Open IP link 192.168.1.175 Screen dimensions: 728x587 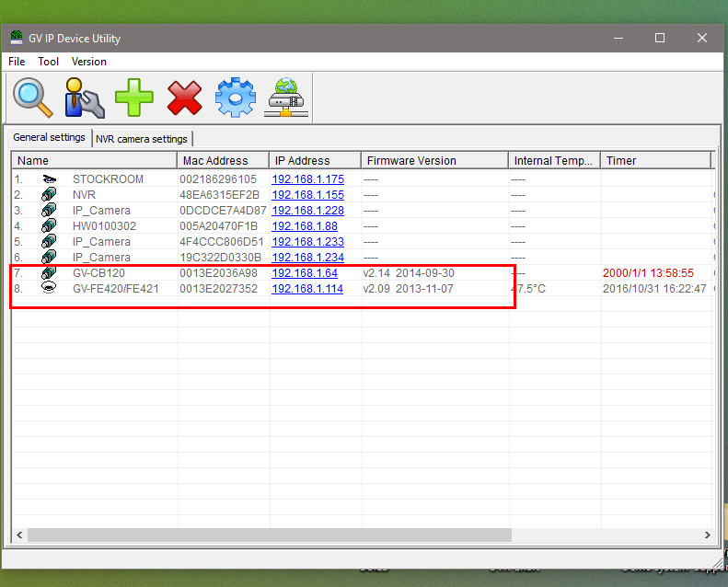click(307, 179)
